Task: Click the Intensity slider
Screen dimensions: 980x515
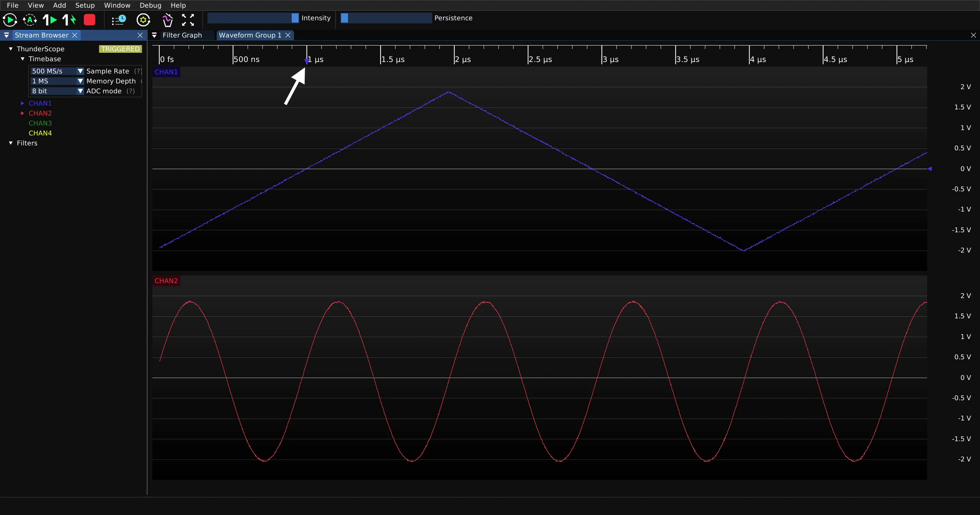Action: 253,18
